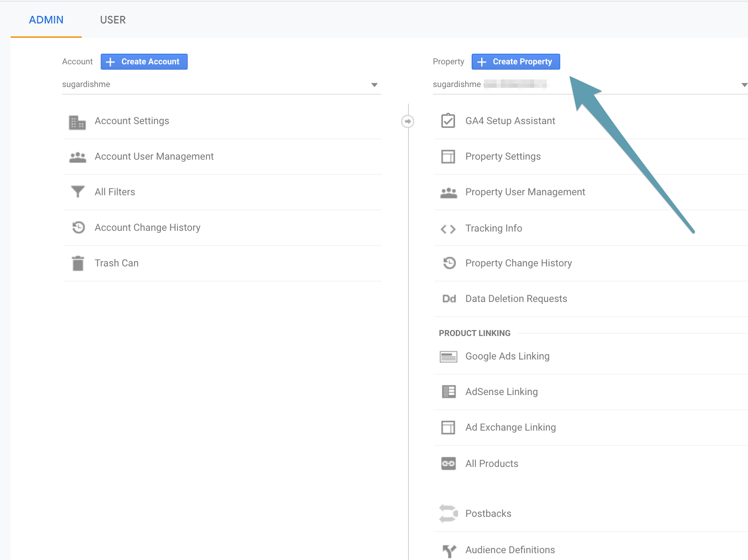Click the Property Change History clock icon

449,263
